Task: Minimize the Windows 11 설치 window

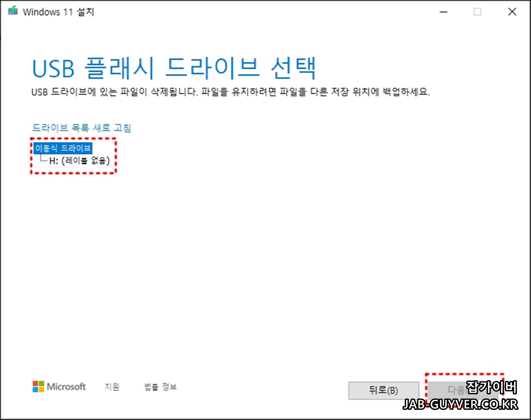Action: (x=443, y=12)
